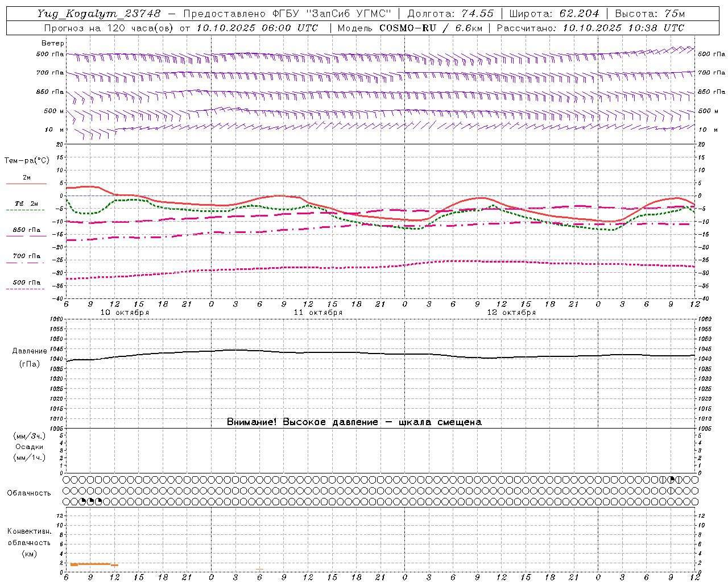The height and width of the screenshot is (582, 728).
Task: Click the Осадки section label
Action: [x=30, y=447]
